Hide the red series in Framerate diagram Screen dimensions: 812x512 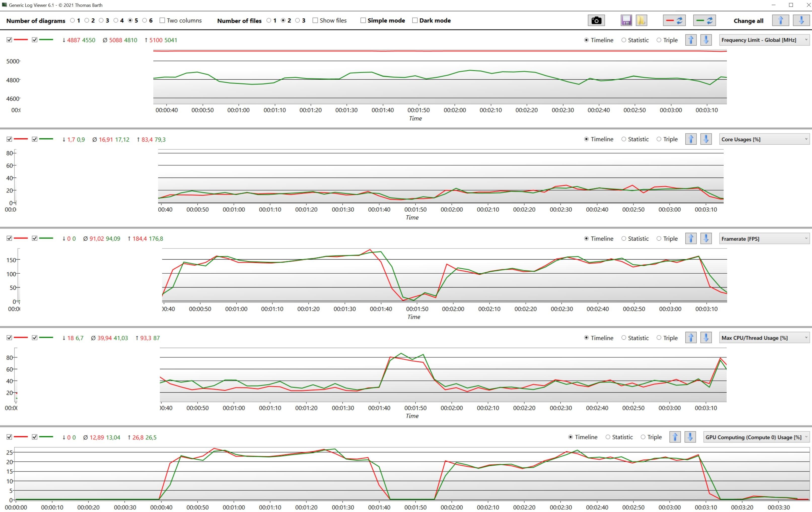10,238
